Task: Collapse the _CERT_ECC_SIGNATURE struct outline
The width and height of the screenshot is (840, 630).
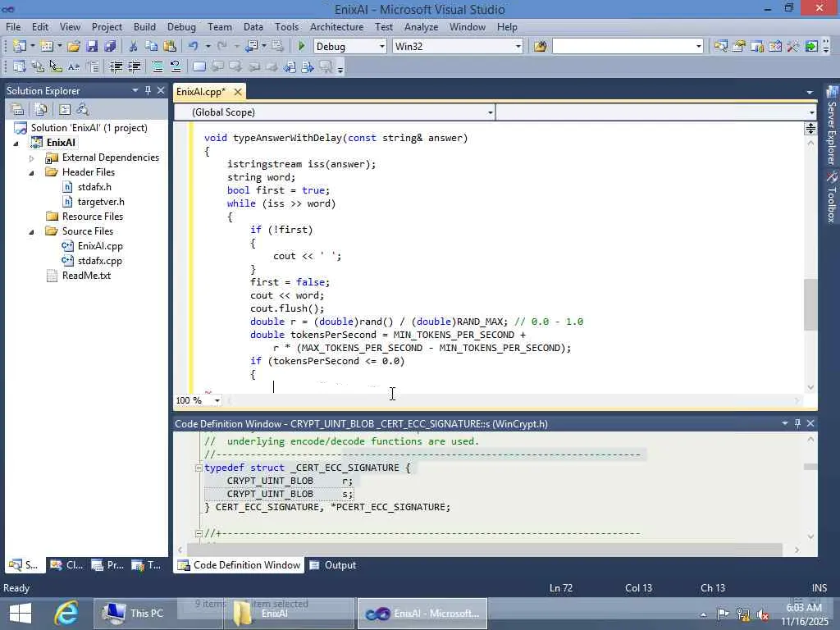Action: point(199,468)
